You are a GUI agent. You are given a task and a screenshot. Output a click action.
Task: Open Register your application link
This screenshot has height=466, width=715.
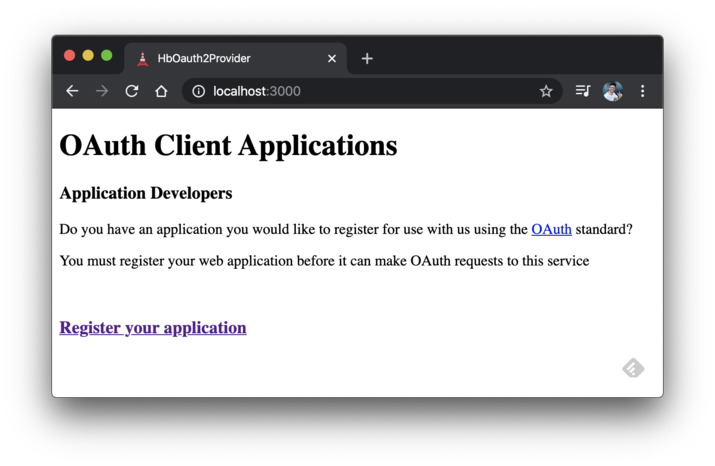coord(153,328)
